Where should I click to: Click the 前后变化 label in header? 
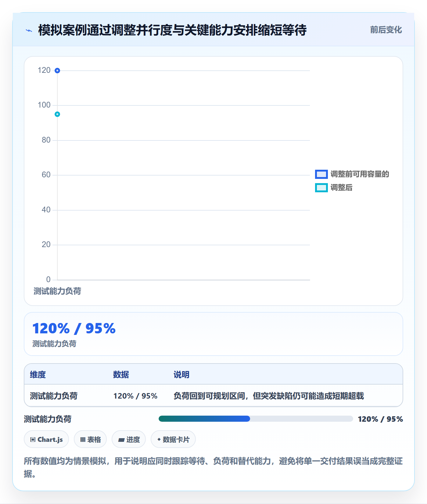coord(386,30)
